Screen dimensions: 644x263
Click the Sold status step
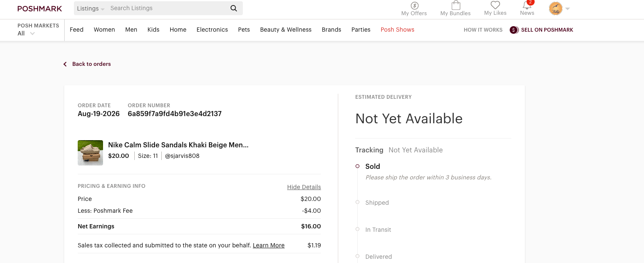pos(372,166)
